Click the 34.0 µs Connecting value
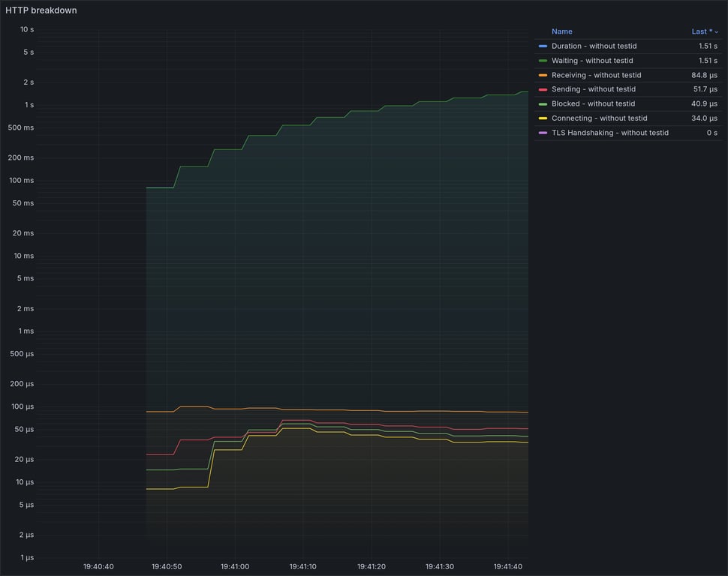 [x=704, y=118]
